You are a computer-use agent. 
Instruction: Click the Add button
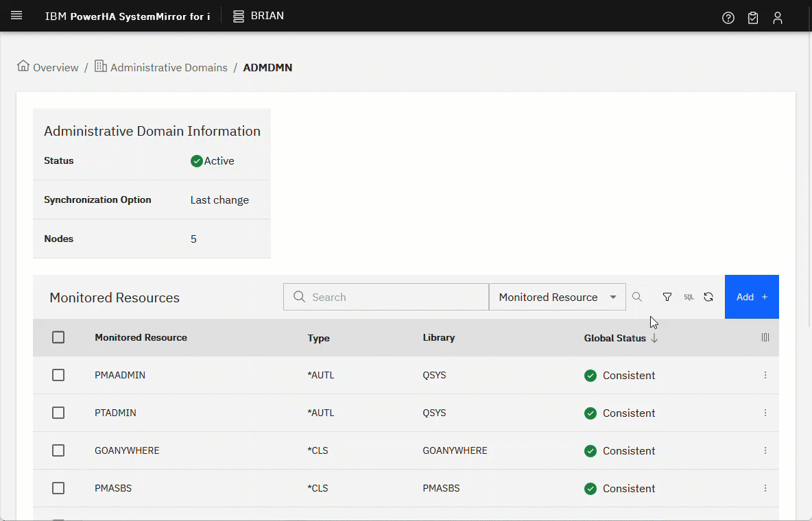pos(752,297)
